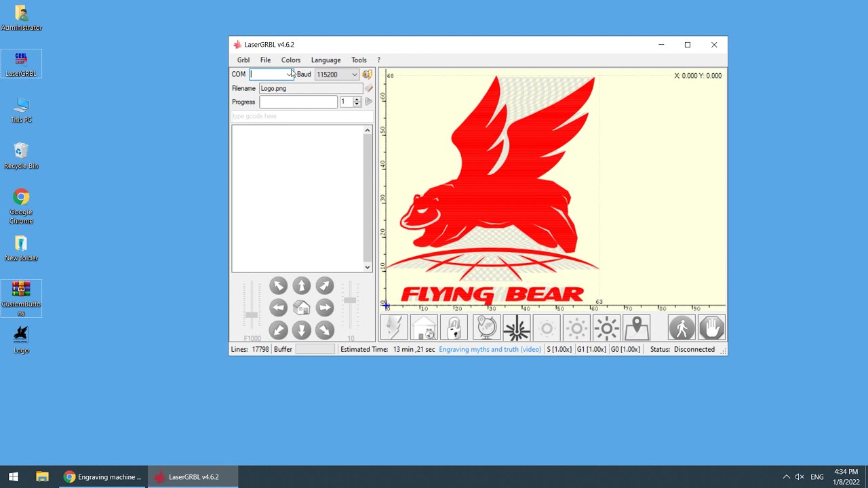
Task: Open the Language menu
Action: [x=325, y=60]
